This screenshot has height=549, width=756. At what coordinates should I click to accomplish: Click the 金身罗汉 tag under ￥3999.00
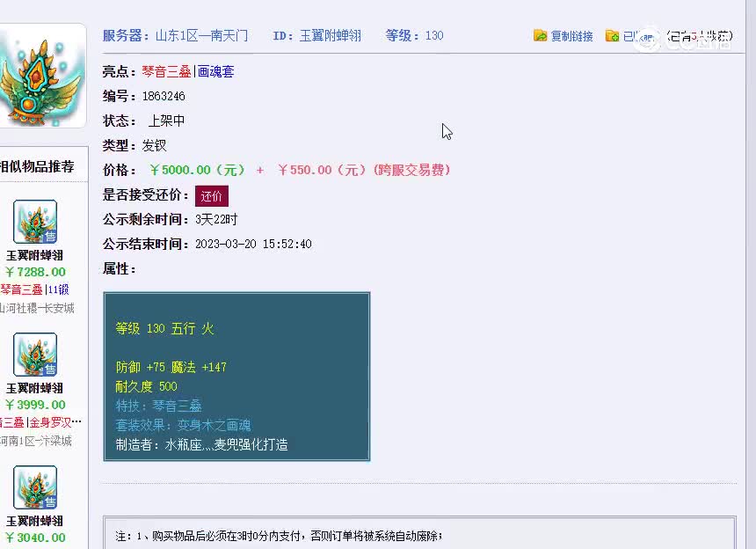click(x=50, y=422)
